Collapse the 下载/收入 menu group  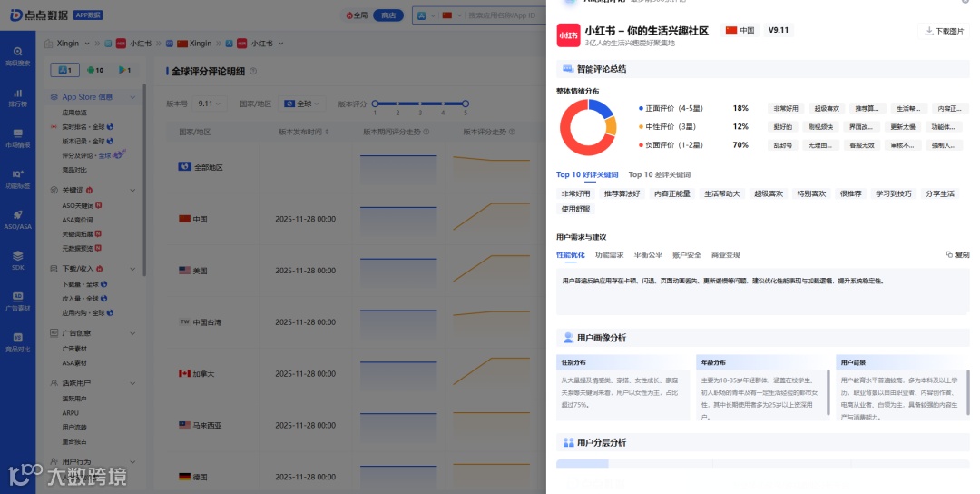pos(132,269)
